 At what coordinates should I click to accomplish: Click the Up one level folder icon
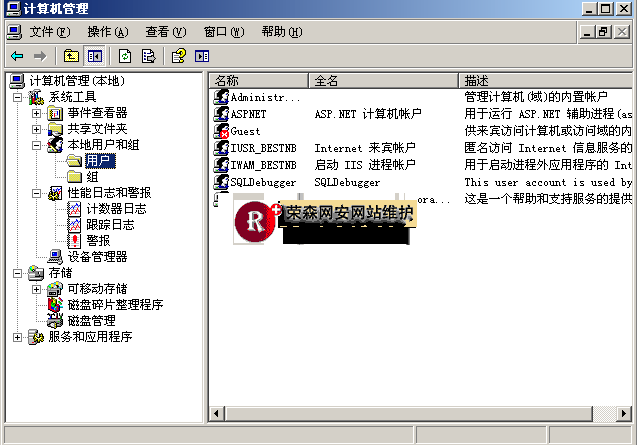71,56
